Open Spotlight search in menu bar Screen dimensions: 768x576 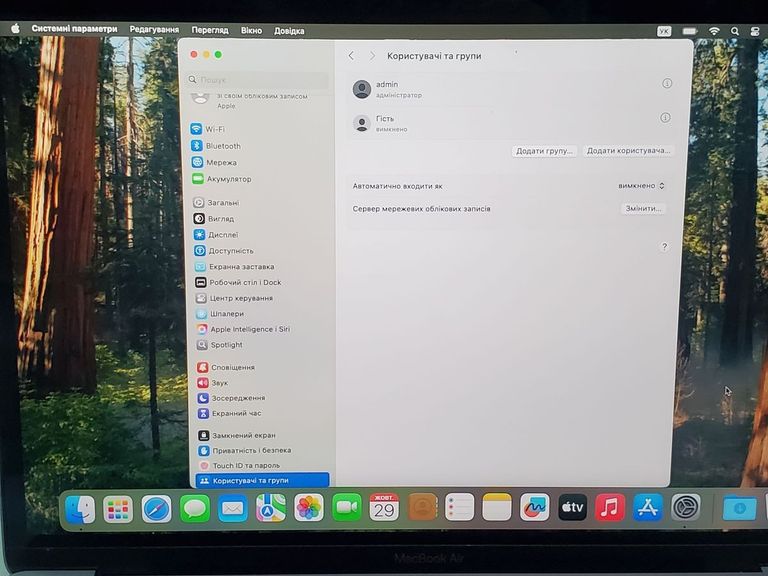tap(735, 31)
